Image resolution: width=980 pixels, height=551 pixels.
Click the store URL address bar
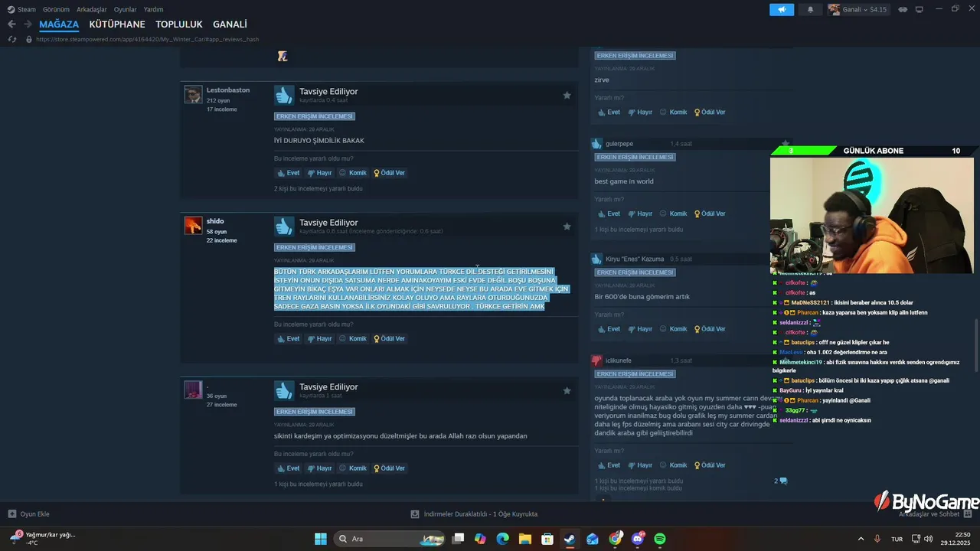(x=148, y=39)
